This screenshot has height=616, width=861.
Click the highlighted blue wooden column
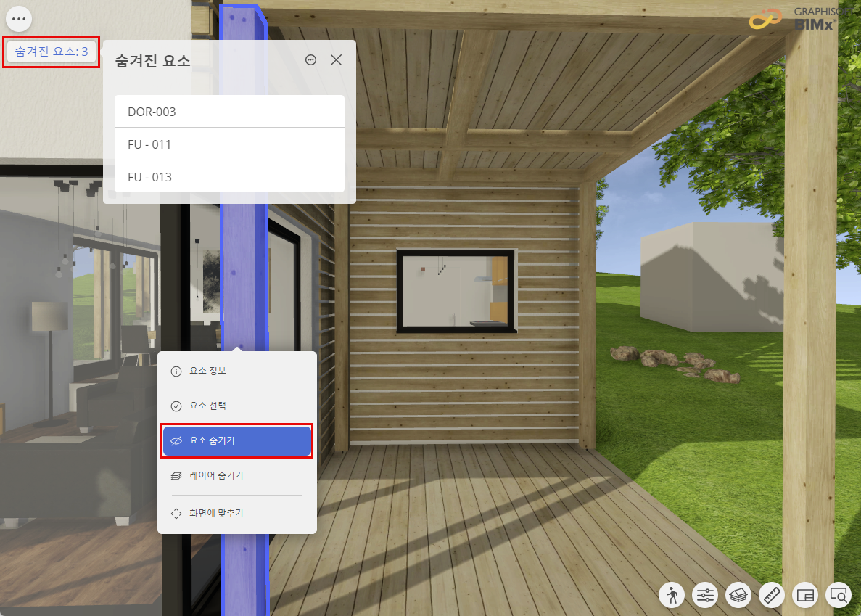coord(244,274)
